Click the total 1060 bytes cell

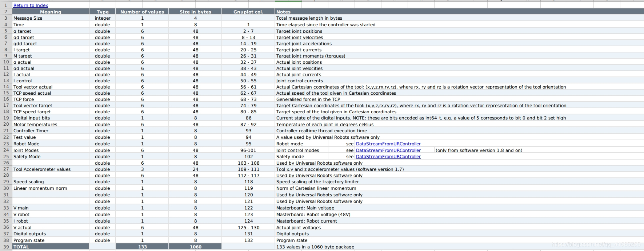pos(195,247)
